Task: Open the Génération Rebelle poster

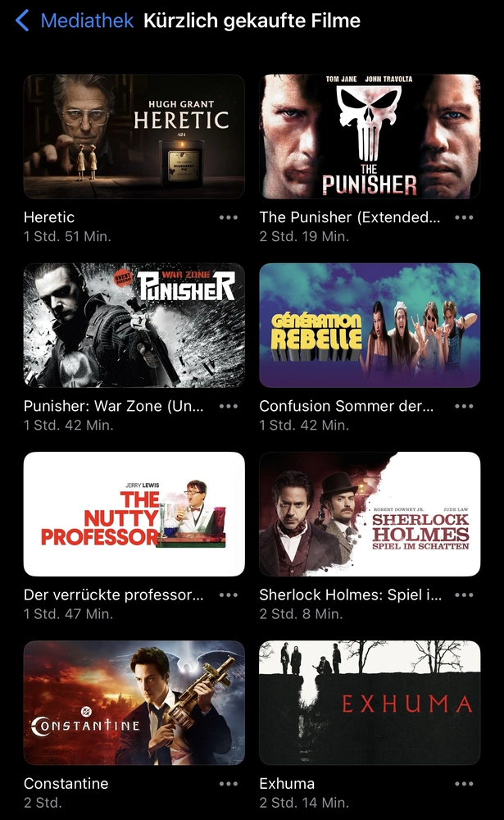Action: [370, 326]
